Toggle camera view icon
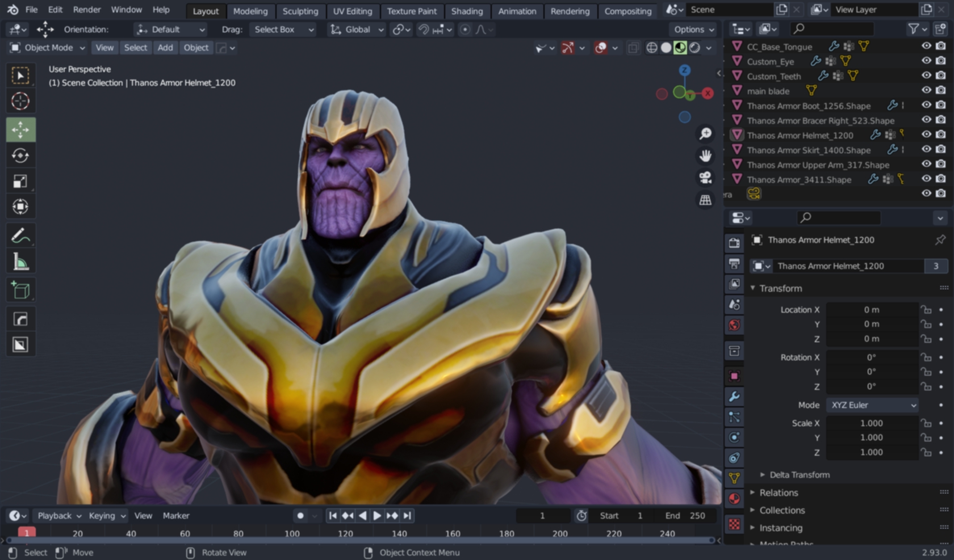954x560 pixels. tap(705, 178)
